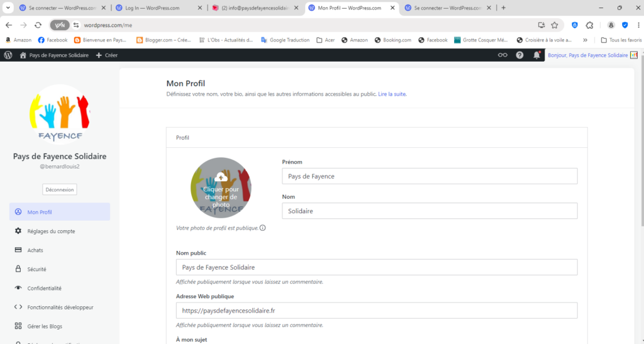Open the Créer menu
644x344 pixels.
tap(107, 55)
